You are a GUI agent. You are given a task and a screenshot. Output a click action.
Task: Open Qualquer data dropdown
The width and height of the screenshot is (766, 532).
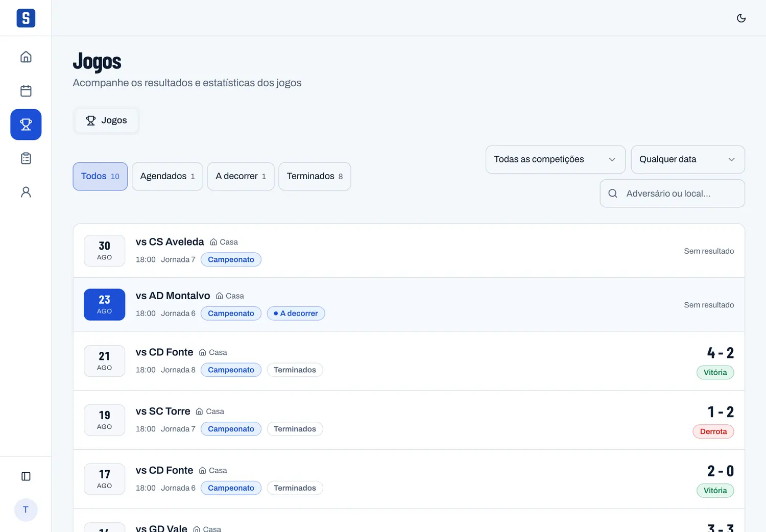pyautogui.click(x=688, y=159)
